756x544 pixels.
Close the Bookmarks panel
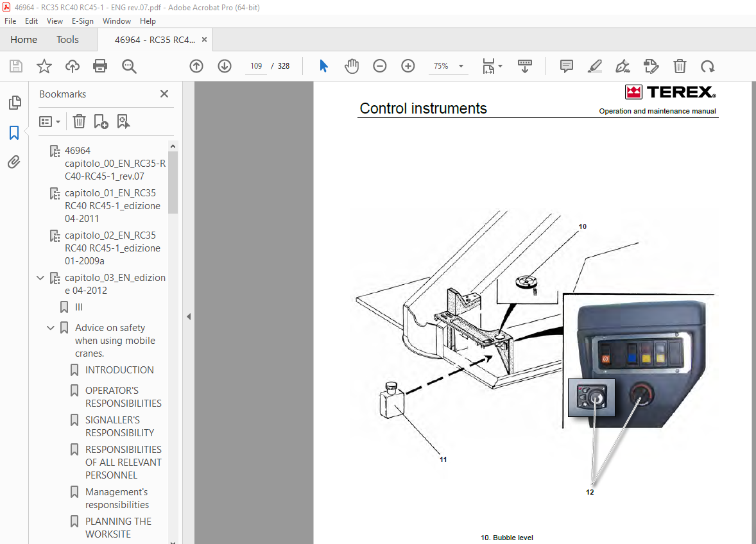[164, 94]
